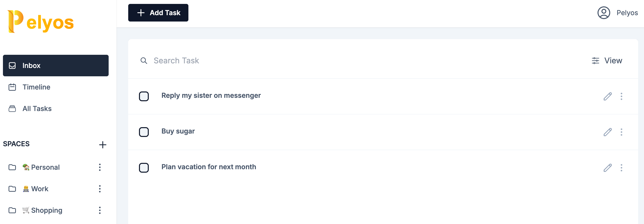The height and width of the screenshot is (224, 644).
Task: Click the search magnifier icon
Action: (x=144, y=60)
